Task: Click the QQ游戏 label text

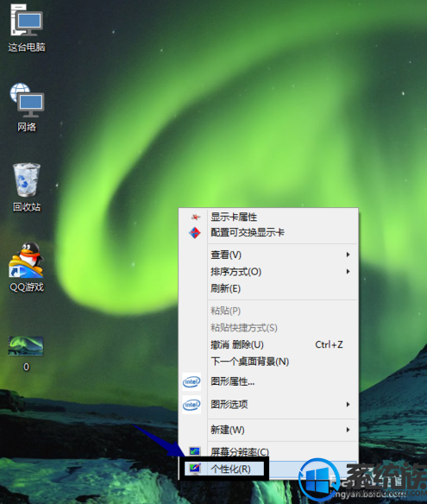Action: (x=27, y=287)
